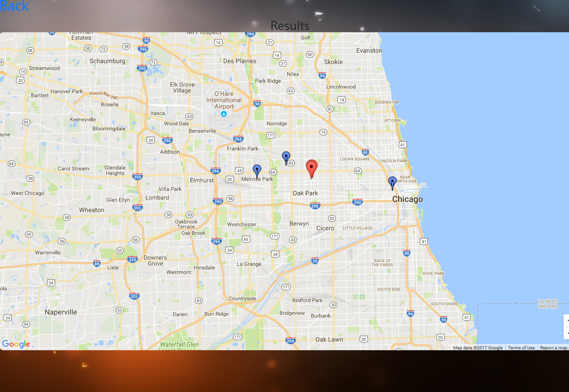This screenshot has width=569, height=392.
Task: Open the Google logo link on the map
Action: pos(16,344)
